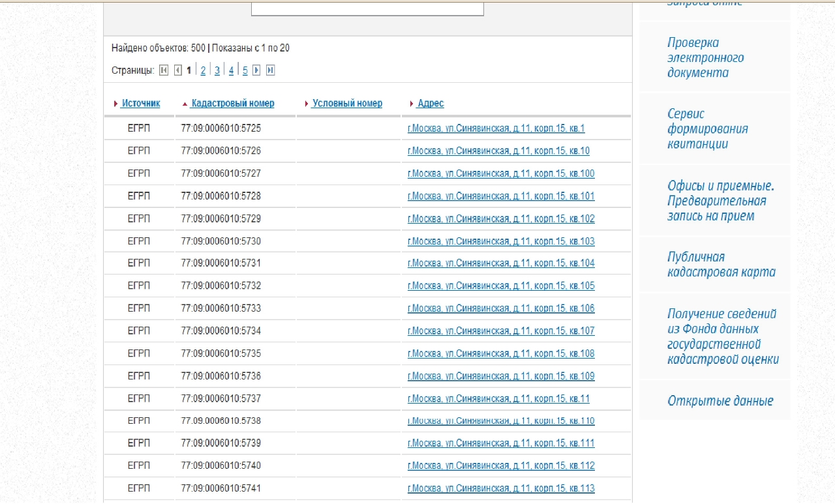The height and width of the screenshot is (504, 835).
Task: Click sort arrow beside Условный номер header
Action: (x=306, y=104)
